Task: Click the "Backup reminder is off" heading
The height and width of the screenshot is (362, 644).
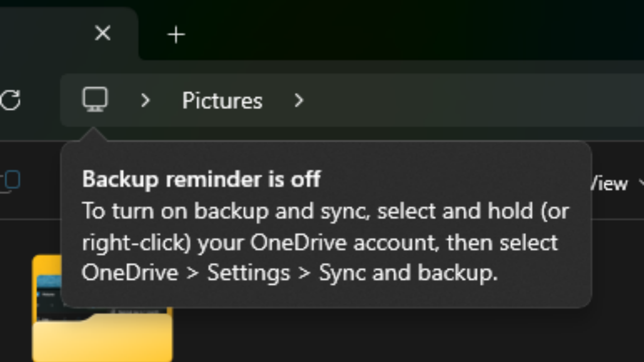Action: coord(201,179)
